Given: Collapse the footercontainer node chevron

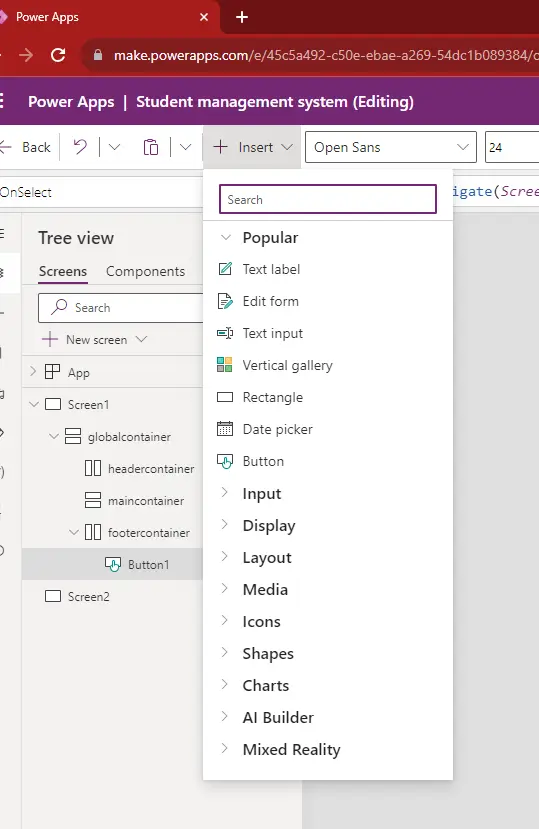Looking at the screenshot, I should coord(74,532).
